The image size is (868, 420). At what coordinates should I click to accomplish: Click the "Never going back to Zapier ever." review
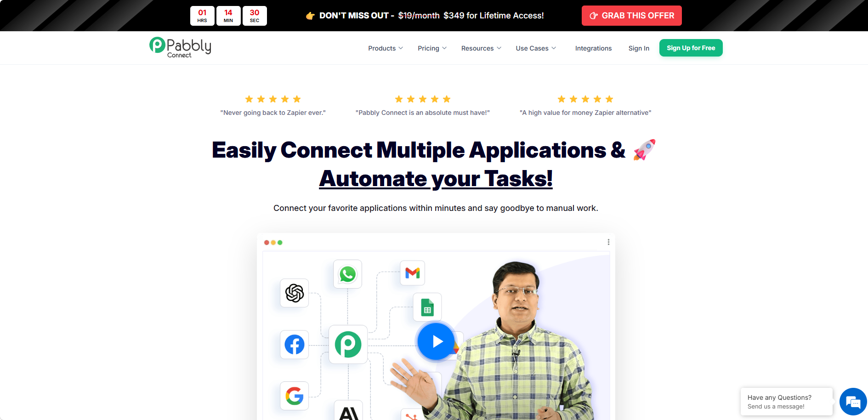273,113
